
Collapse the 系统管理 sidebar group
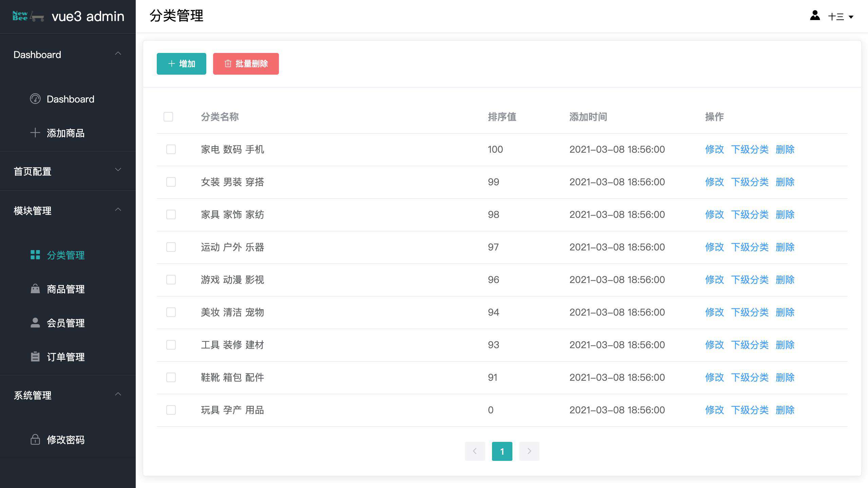(x=68, y=395)
